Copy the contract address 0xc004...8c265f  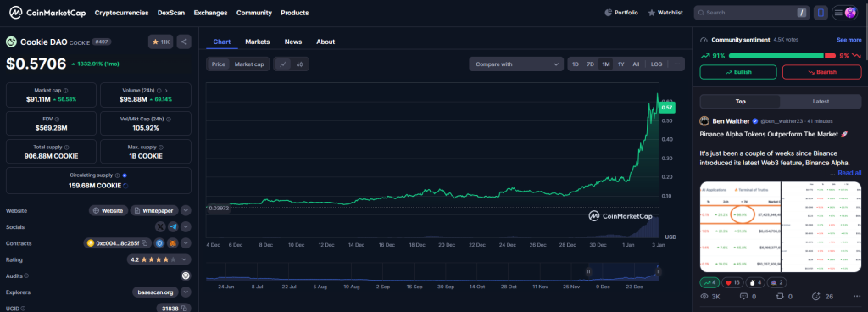(145, 242)
